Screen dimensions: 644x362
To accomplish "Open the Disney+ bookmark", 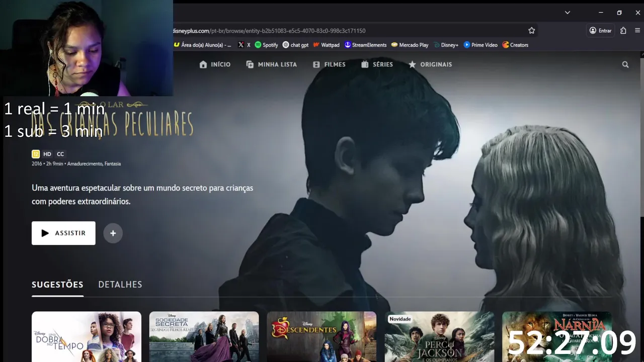I will point(446,45).
